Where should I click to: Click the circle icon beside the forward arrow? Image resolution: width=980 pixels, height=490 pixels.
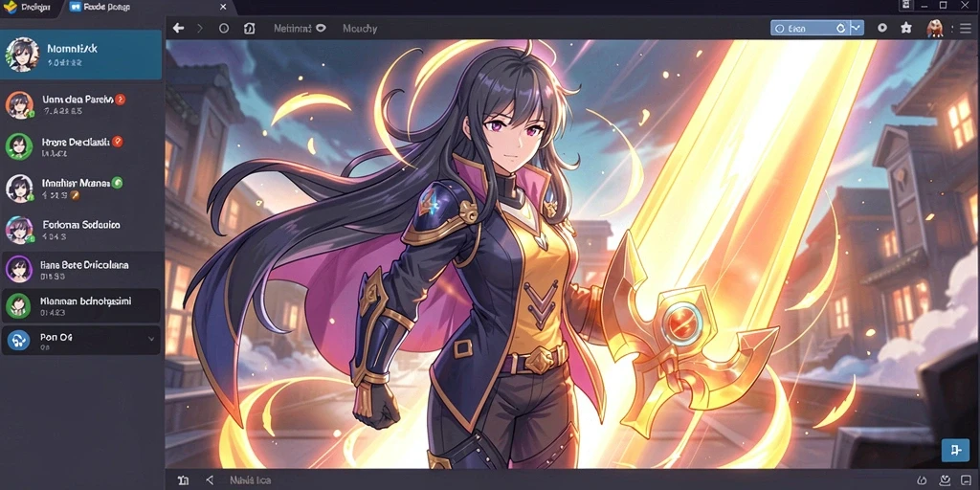coord(224,28)
